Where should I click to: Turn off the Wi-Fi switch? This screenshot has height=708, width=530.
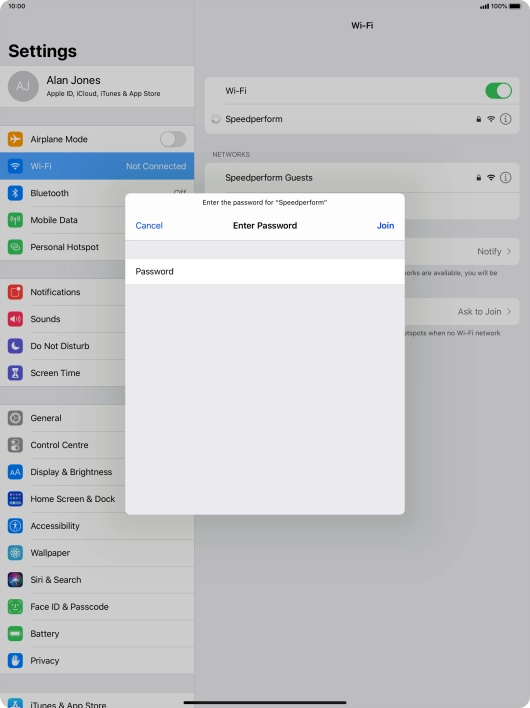498,91
